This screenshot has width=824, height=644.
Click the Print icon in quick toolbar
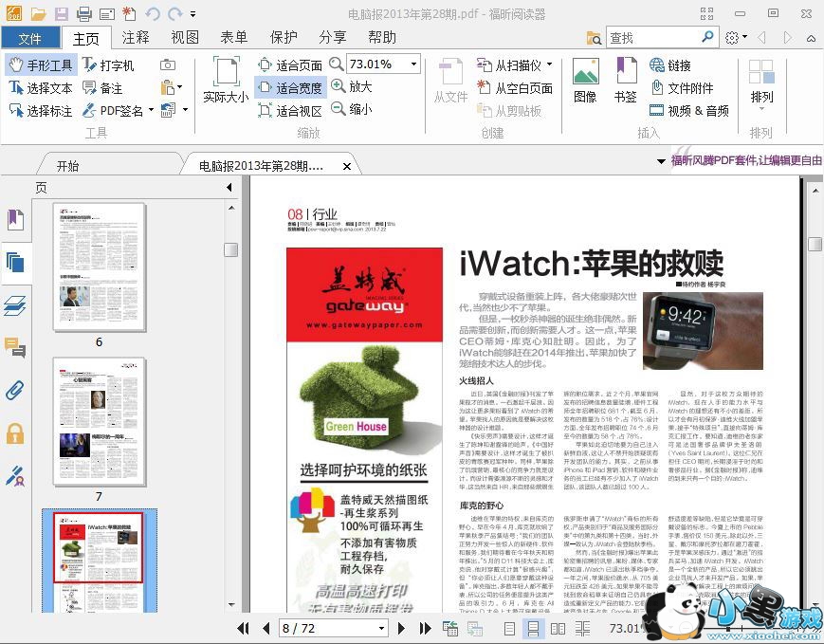tap(84, 14)
